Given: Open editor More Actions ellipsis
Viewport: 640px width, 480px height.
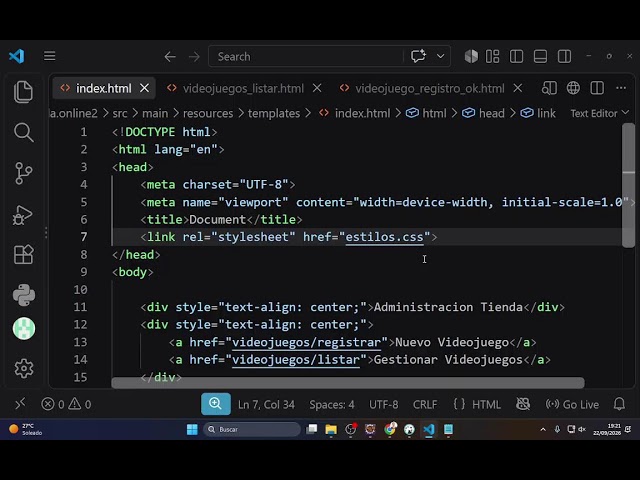Looking at the screenshot, I should tap(621, 88).
